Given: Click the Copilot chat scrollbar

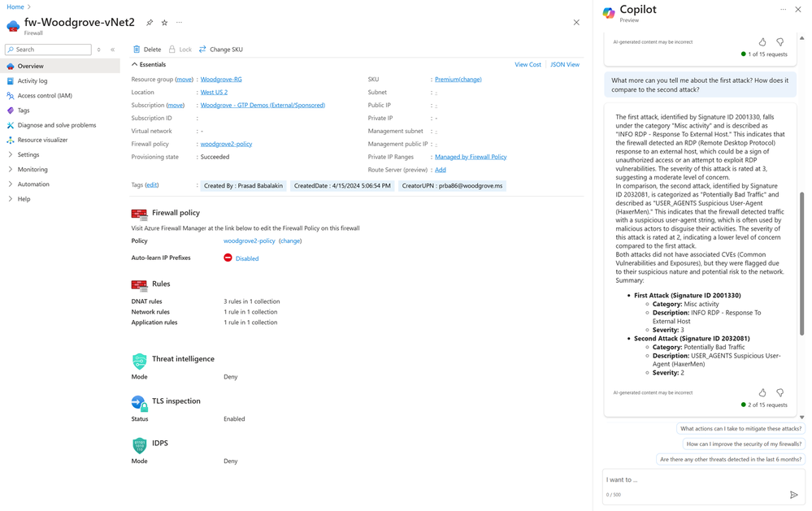Looking at the screenshot, I should tap(801, 264).
